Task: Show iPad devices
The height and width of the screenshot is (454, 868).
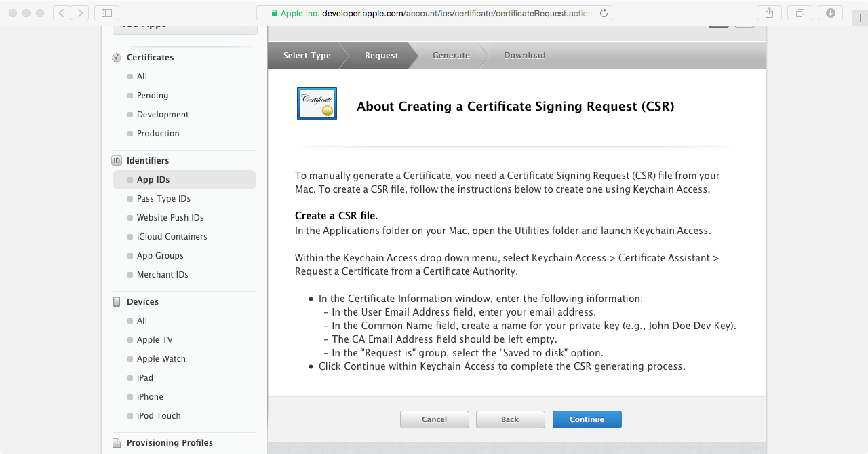Action: [x=145, y=378]
